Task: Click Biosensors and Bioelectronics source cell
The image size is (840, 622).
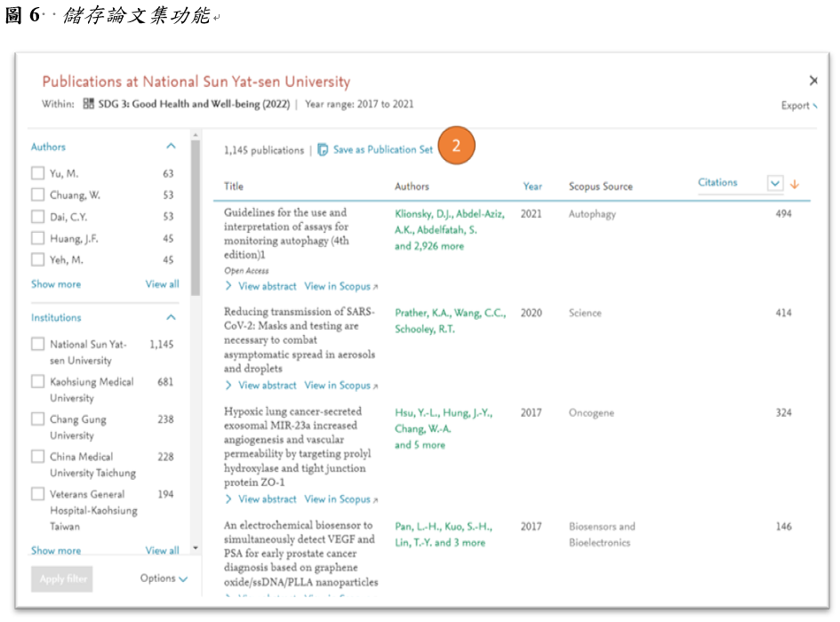Action: coord(602,534)
